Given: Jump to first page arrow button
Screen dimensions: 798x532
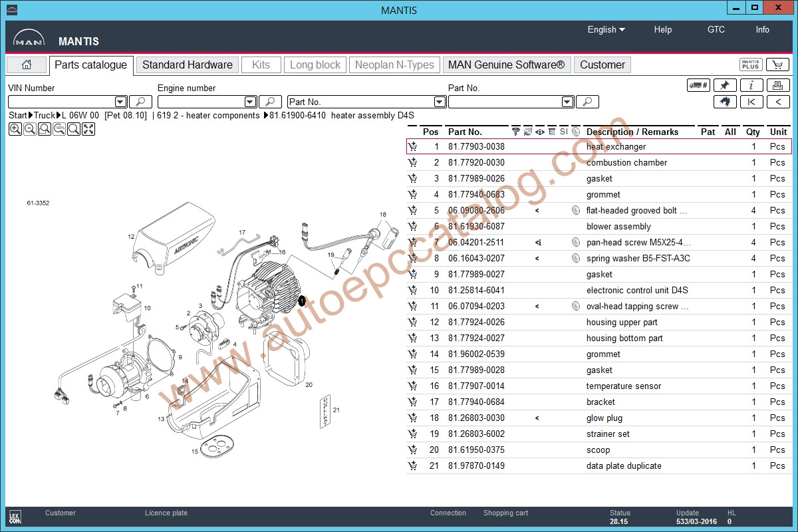Looking at the screenshot, I should [x=751, y=102].
